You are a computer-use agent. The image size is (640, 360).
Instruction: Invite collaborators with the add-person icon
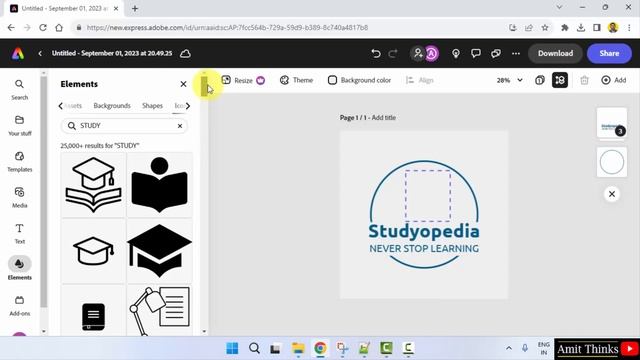coord(418,53)
